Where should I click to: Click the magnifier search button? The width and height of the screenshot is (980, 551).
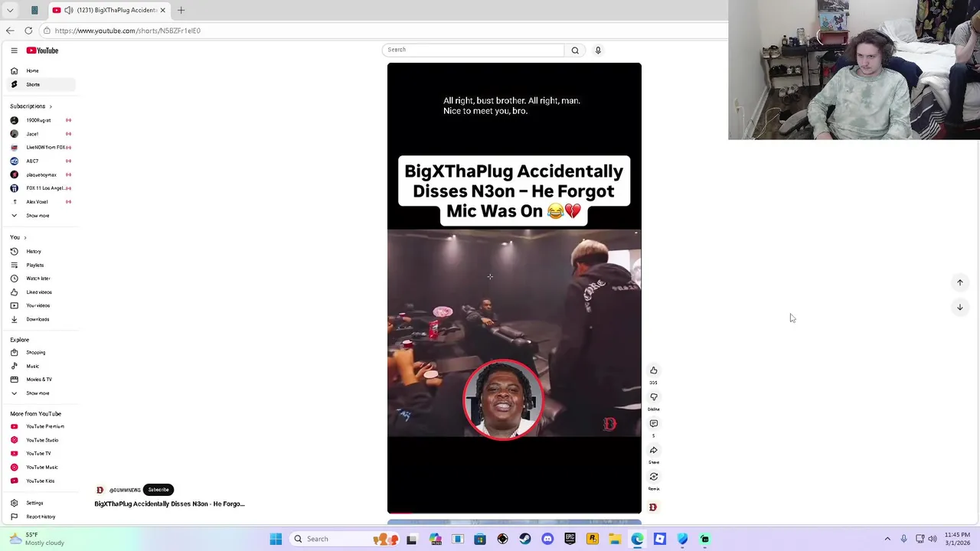pos(575,51)
